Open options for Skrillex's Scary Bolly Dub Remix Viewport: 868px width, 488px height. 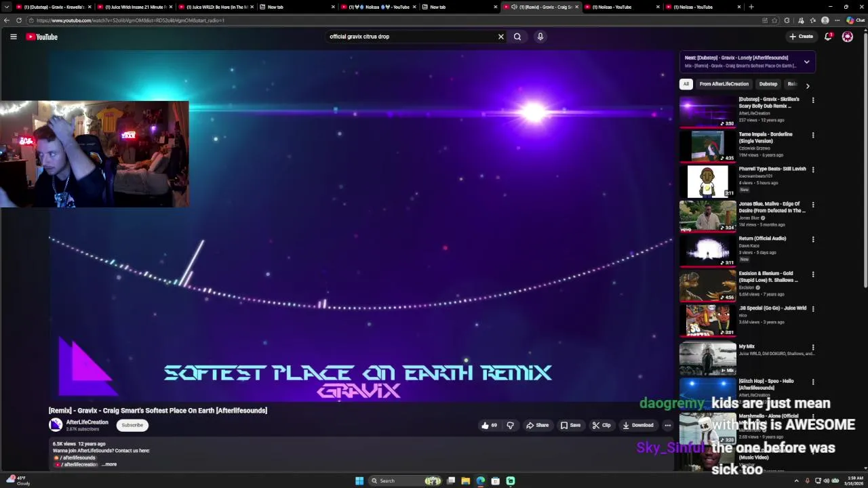tap(813, 100)
